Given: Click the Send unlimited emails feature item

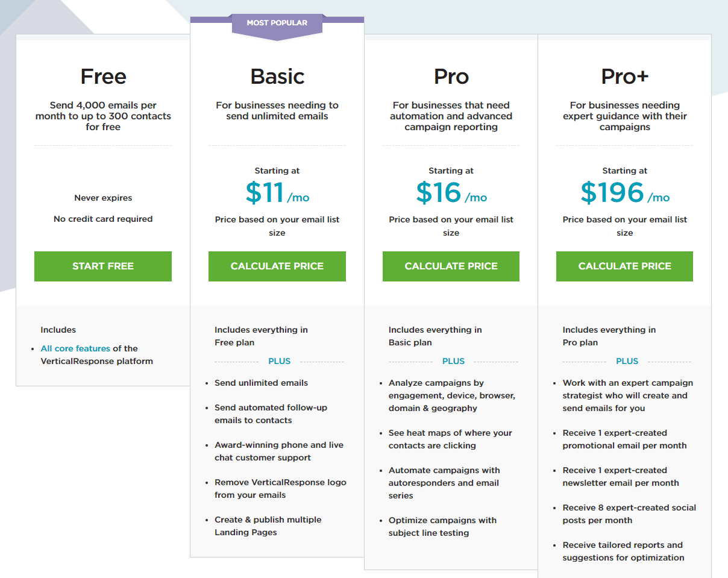Looking at the screenshot, I should pos(261,383).
